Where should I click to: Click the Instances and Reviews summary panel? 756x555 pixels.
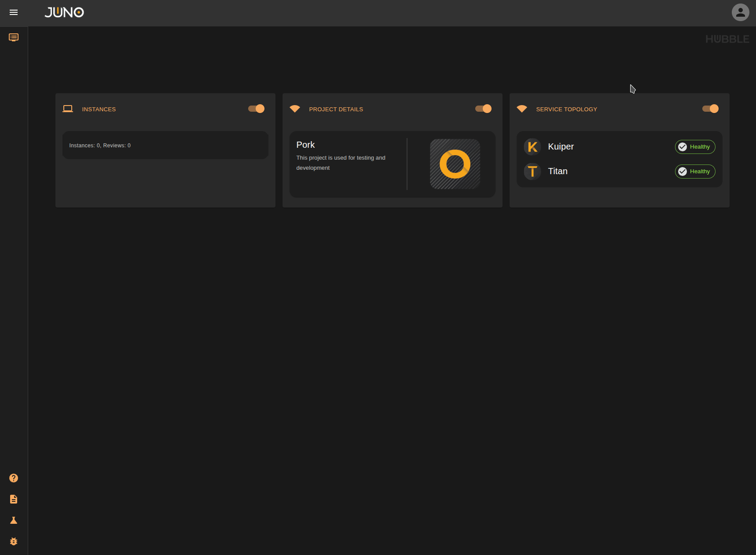pyautogui.click(x=165, y=145)
